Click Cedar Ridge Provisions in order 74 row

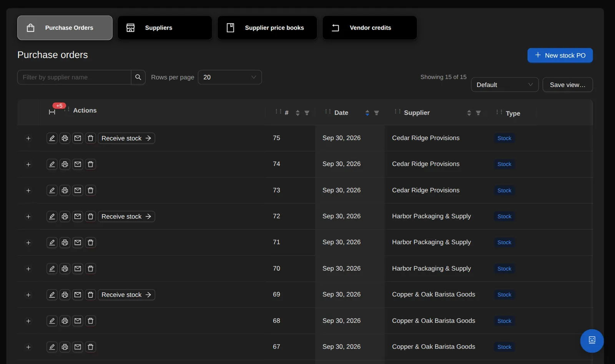click(426, 164)
